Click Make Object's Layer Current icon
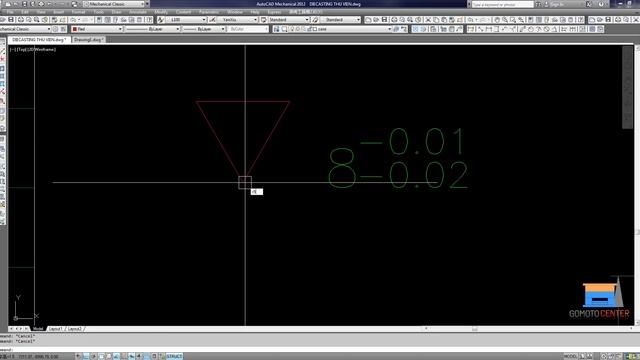 [x=396, y=29]
